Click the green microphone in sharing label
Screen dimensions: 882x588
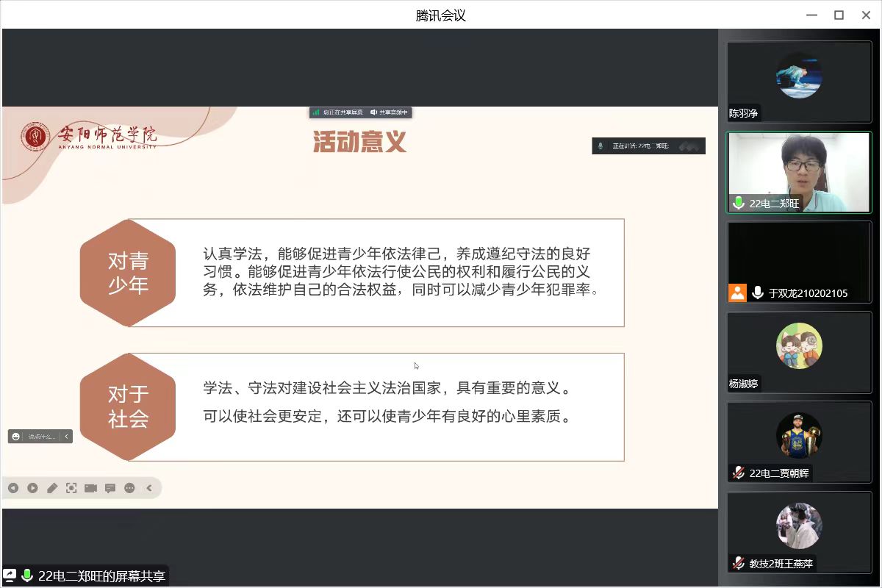tap(27, 576)
